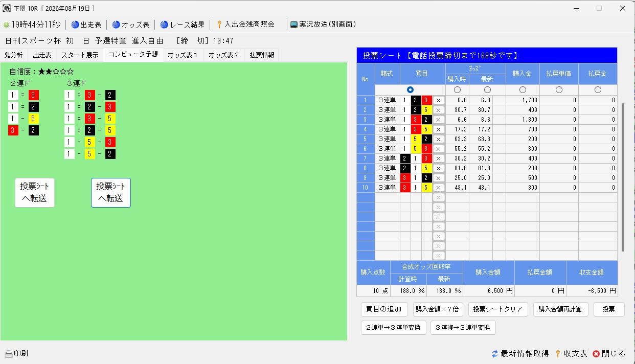The width and height of the screenshot is (635, 364).
Task: Open レース結果 toolbar item
Action: [x=182, y=24]
